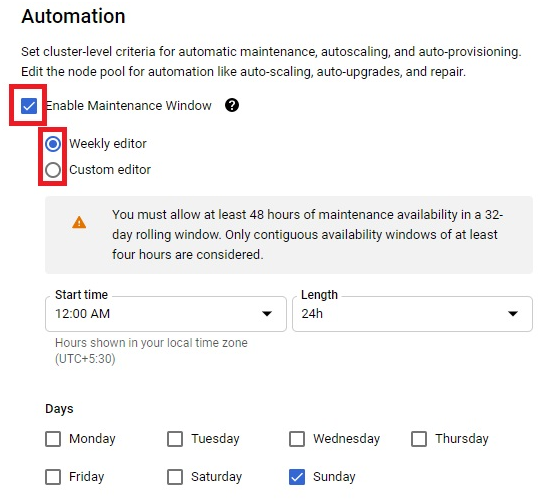Image resolution: width=557 pixels, height=504 pixels.
Task: Click the 12:00 AM start time field
Action: point(166,314)
